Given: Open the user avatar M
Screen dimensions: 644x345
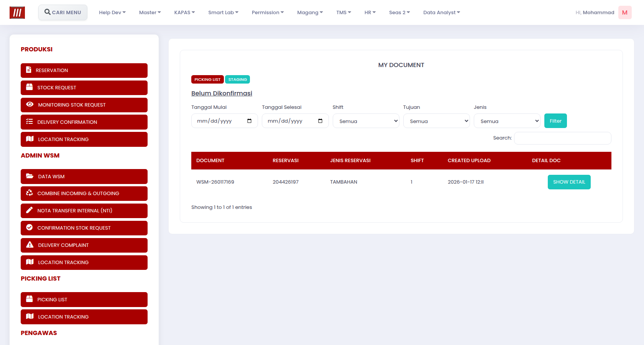Looking at the screenshot, I should 625,12.
